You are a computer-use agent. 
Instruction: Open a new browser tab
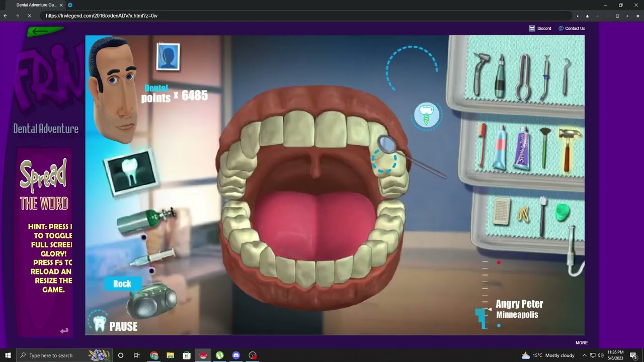(70, 5)
